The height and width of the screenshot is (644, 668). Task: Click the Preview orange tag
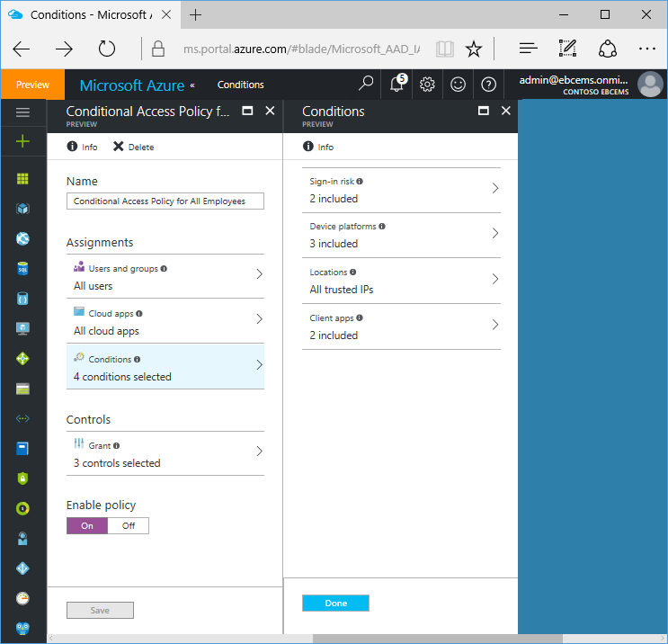(x=32, y=85)
